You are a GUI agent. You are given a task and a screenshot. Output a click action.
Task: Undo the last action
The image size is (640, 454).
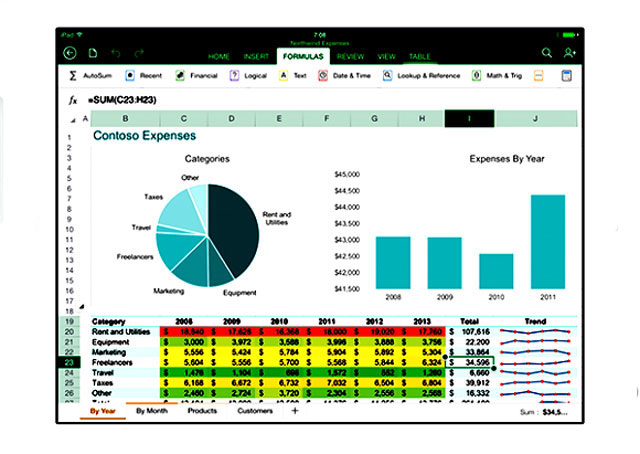point(116,53)
